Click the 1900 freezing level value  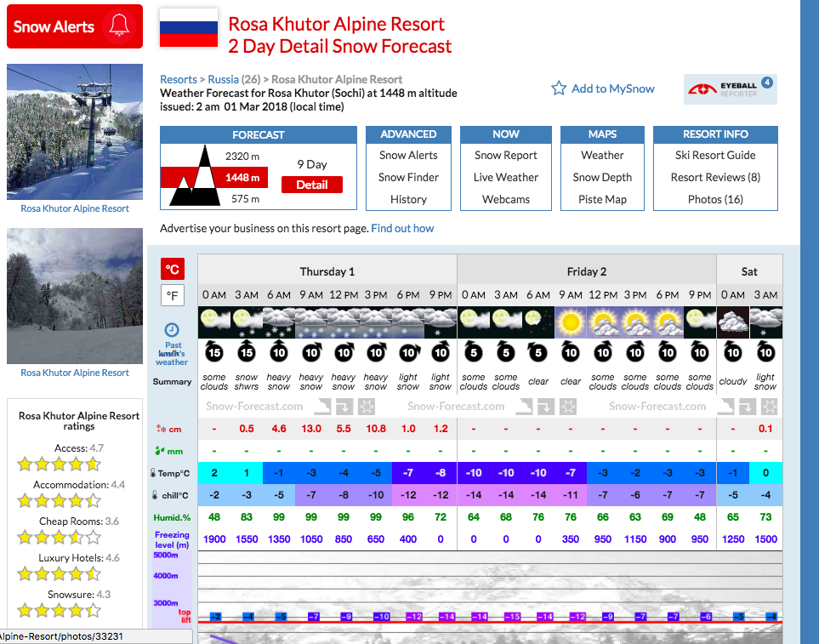[214, 539]
